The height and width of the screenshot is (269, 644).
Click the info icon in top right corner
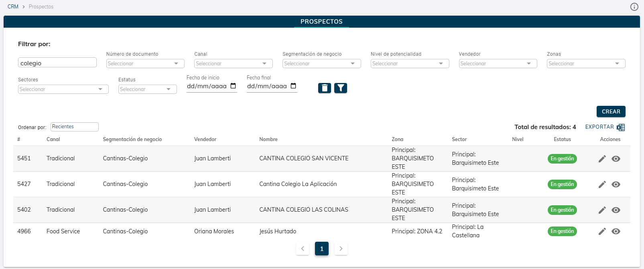coord(634,7)
